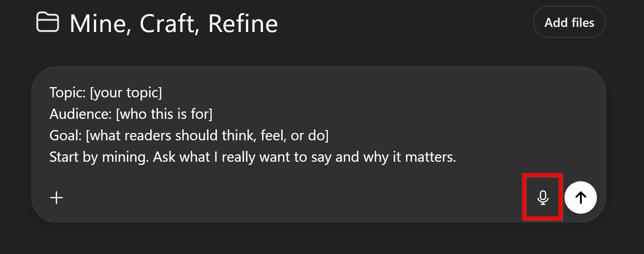Click the 'Audience: [who this is for]' line
The height and width of the screenshot is (254, 644).
[131, 114]
